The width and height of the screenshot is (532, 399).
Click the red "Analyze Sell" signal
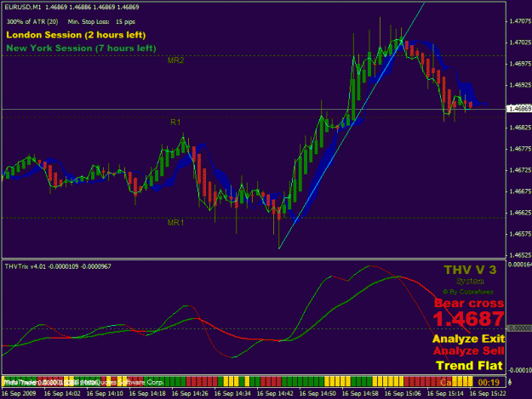[468, 351]
